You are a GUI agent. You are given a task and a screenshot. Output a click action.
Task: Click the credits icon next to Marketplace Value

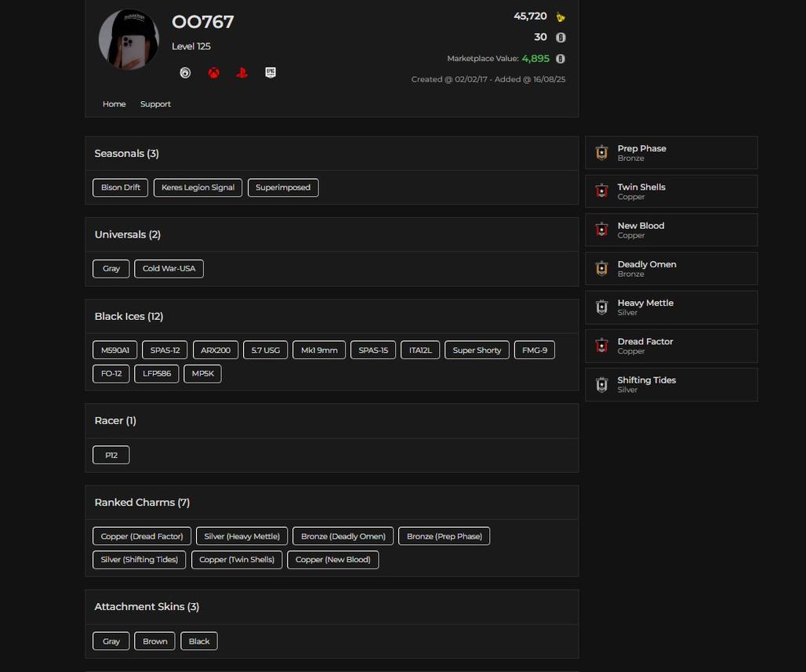(561, 59)
